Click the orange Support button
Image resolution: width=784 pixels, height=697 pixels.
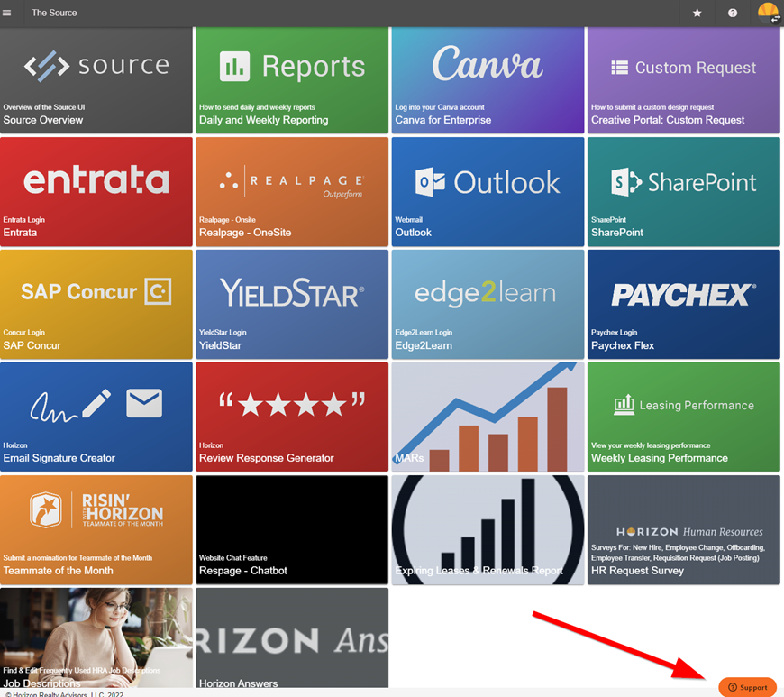tap(747, 687)
